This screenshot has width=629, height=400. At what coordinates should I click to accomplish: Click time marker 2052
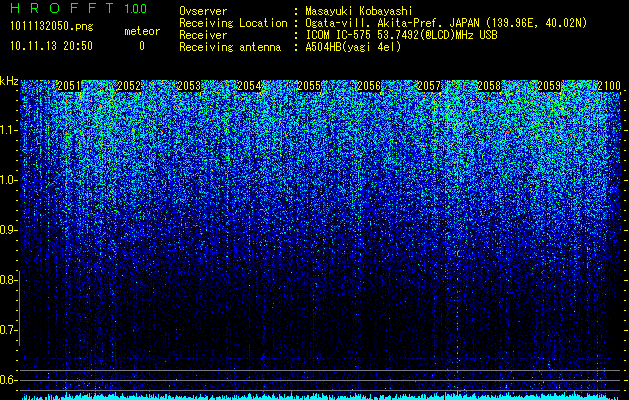pos(129,86)
